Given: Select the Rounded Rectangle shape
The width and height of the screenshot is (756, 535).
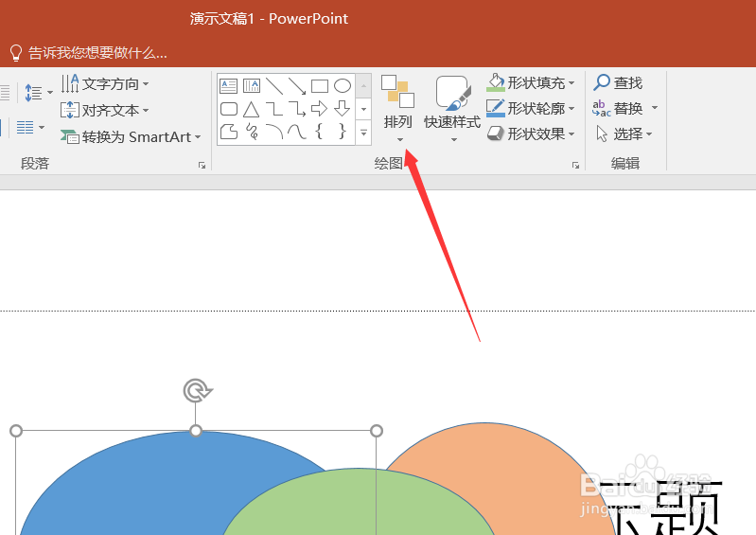Looking at the screenshot, I should [229, 109].
